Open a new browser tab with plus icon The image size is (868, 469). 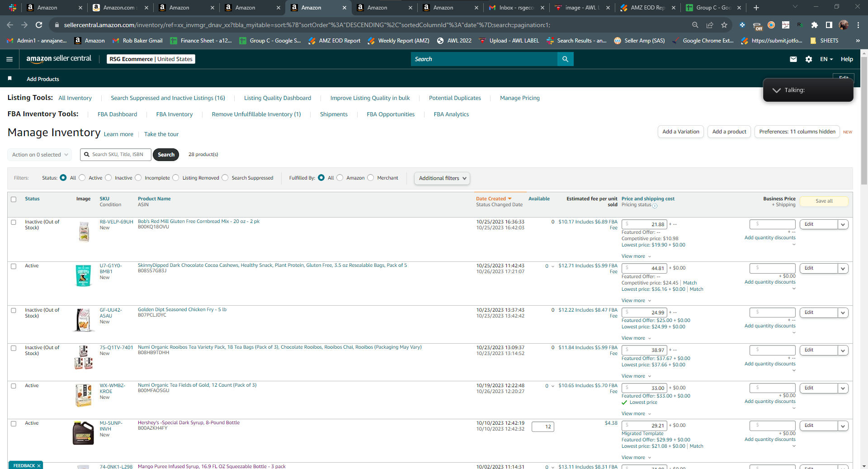point(756,8)
